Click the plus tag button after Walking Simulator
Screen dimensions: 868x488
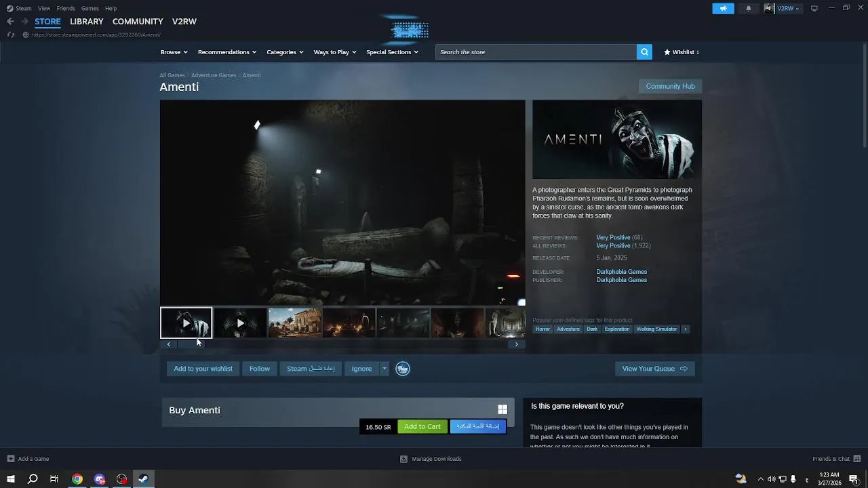pos(686,329)
